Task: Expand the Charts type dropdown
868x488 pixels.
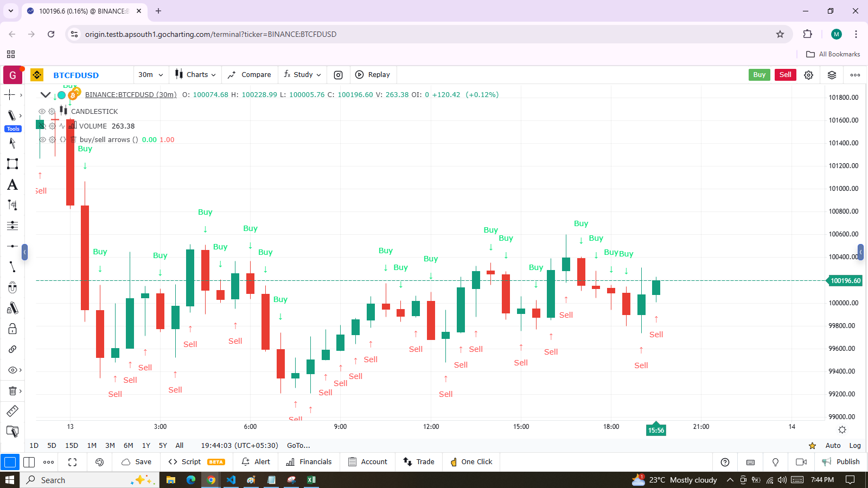Action: point(195,75)
